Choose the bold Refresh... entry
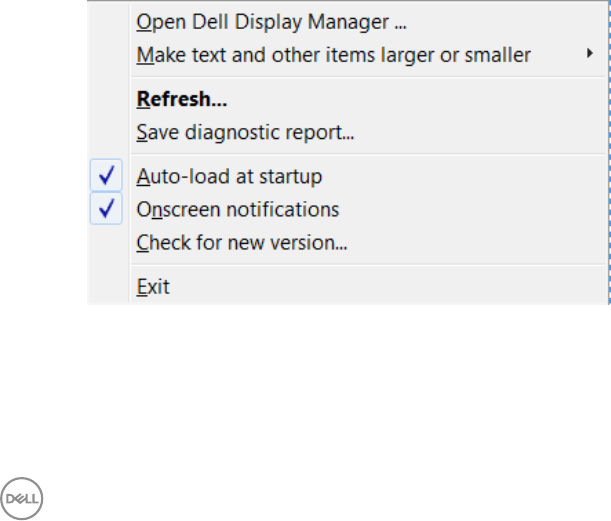The height and width of the screenshot is (521, 611). point(180,99)
